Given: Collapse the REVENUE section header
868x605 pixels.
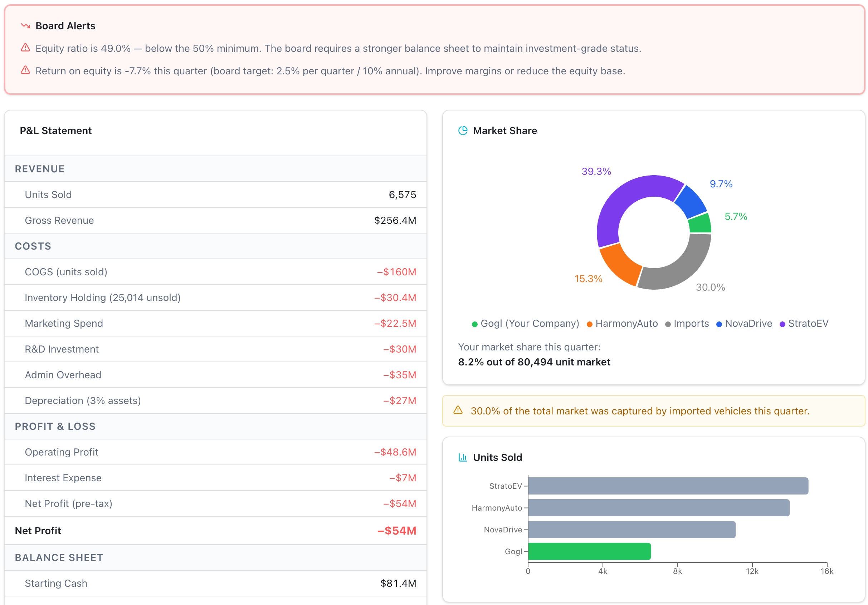Looking at the screenshot, I should [x=39, y=168].
